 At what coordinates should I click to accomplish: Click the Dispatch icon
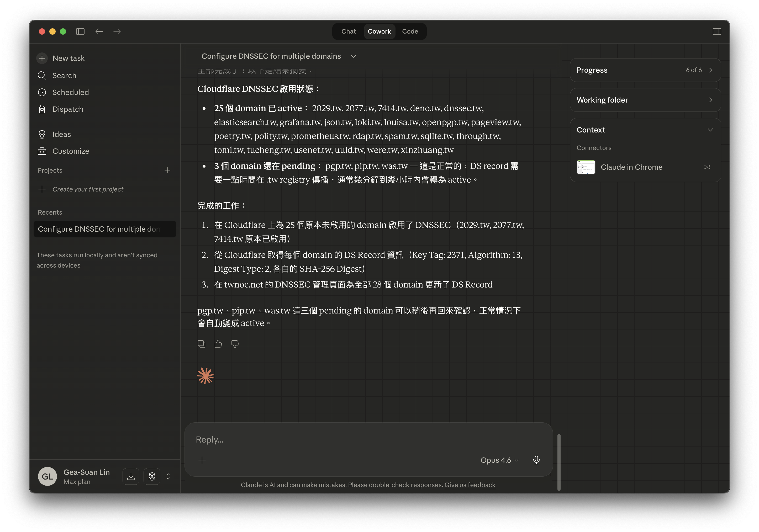click(x=42, y=109)
